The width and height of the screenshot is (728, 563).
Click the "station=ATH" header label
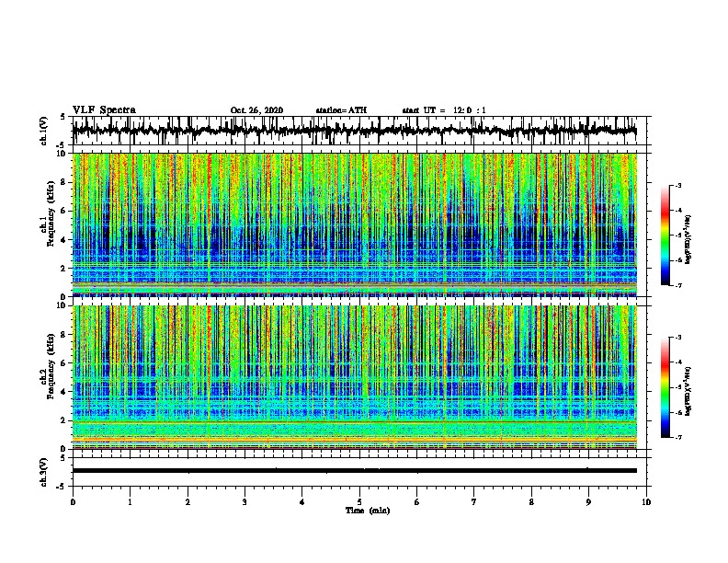(x=341, y=110)
